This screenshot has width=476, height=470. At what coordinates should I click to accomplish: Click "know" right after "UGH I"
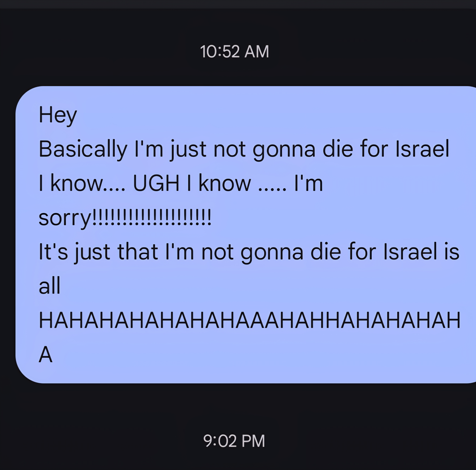[225, 183]
